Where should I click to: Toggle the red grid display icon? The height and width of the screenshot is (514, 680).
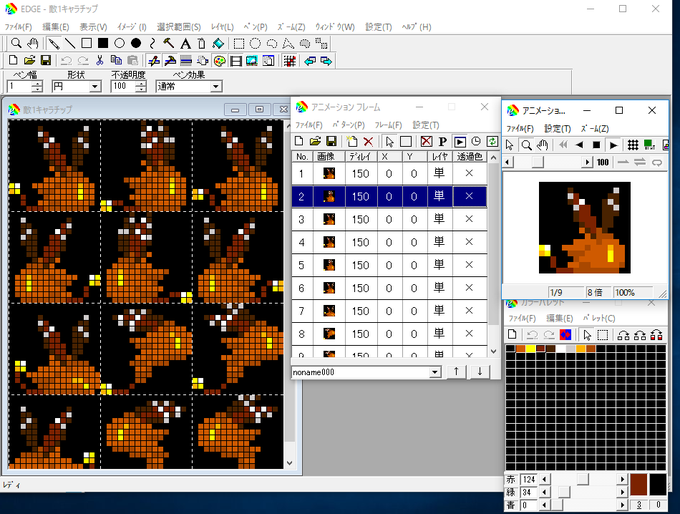click(x=289, y=61)
